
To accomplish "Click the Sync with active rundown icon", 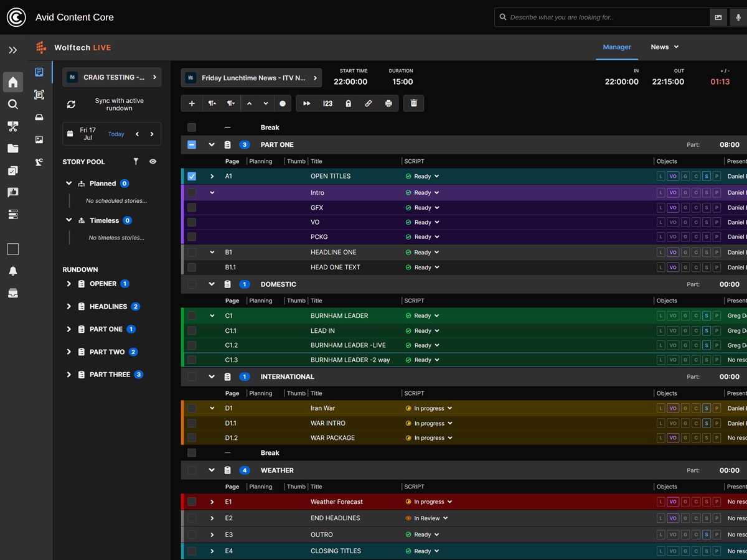I will click(71, 105).
